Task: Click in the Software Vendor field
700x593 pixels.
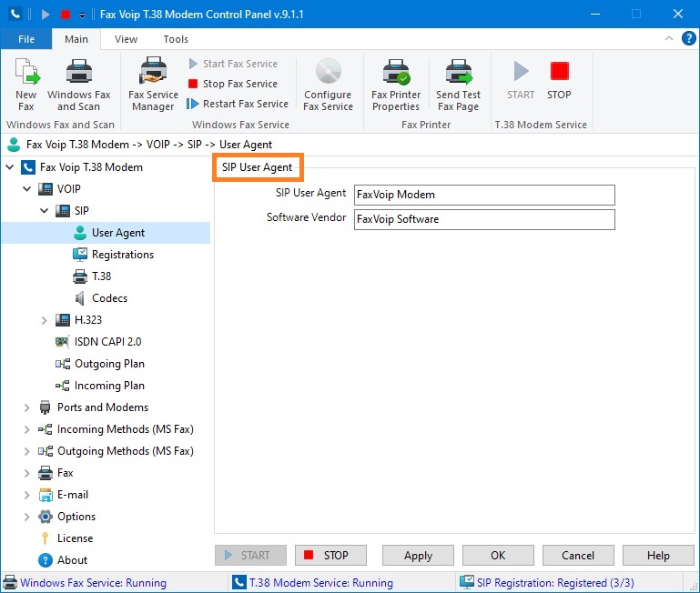Action: tap(484, 219)
